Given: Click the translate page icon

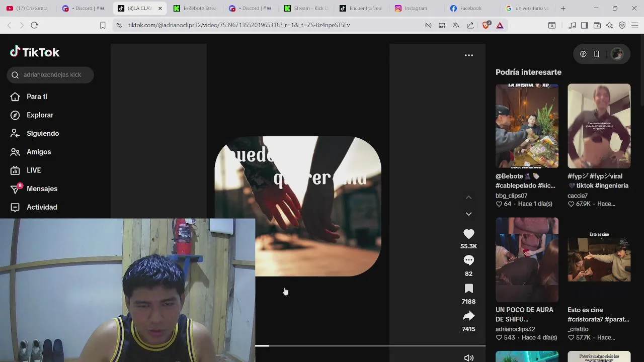Looking at the screenshot, I should point(456,25).
